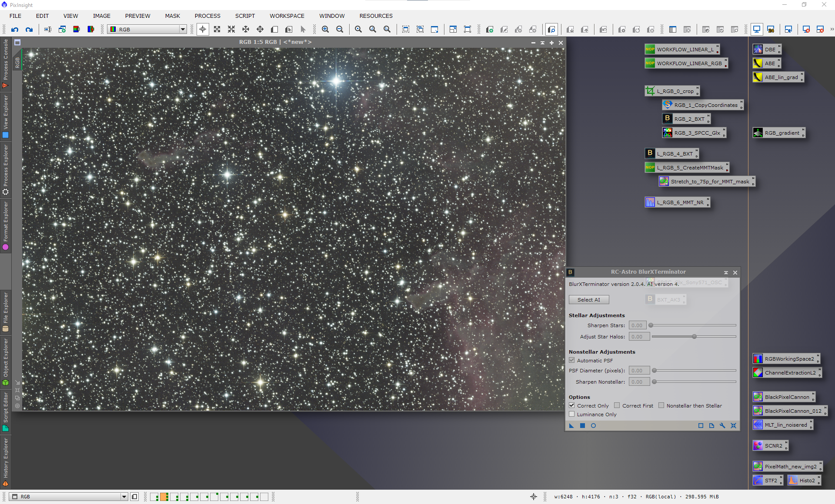Open the RESOURCES menu
Image resolution: width=835 pixels, height=504 pixels.
(376, 16)
